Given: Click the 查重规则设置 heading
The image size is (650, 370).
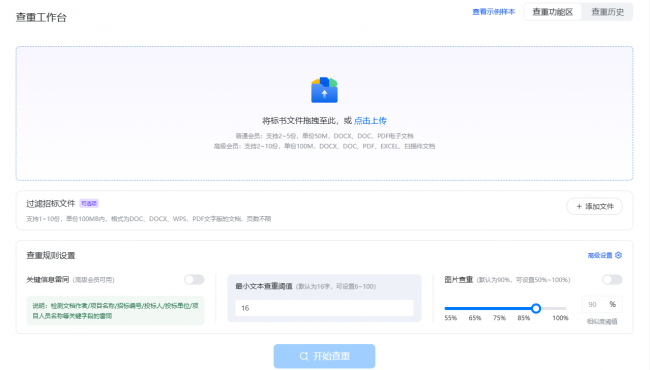Looking at the screenshot, I should point(51,255).
